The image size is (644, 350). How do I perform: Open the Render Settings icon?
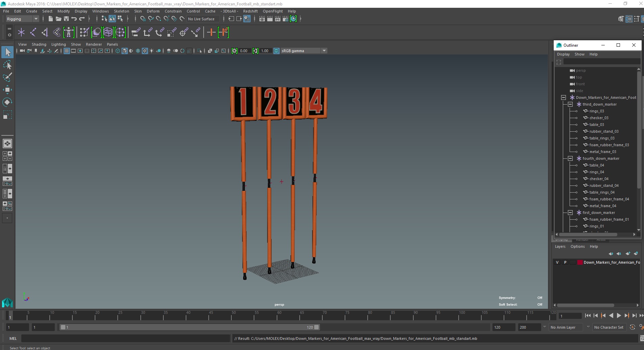coord(285,19)
